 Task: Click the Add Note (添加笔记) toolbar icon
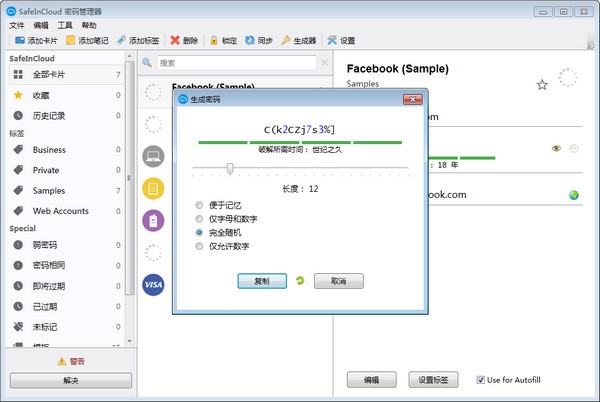[70, 40]
